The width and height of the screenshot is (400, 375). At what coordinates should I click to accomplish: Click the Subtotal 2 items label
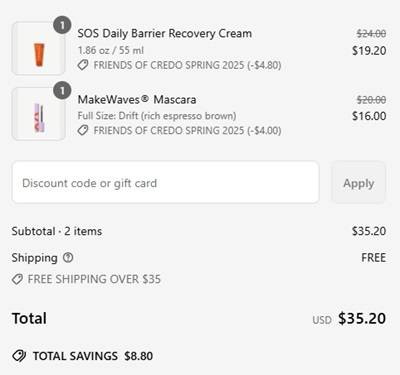(57, 231)
